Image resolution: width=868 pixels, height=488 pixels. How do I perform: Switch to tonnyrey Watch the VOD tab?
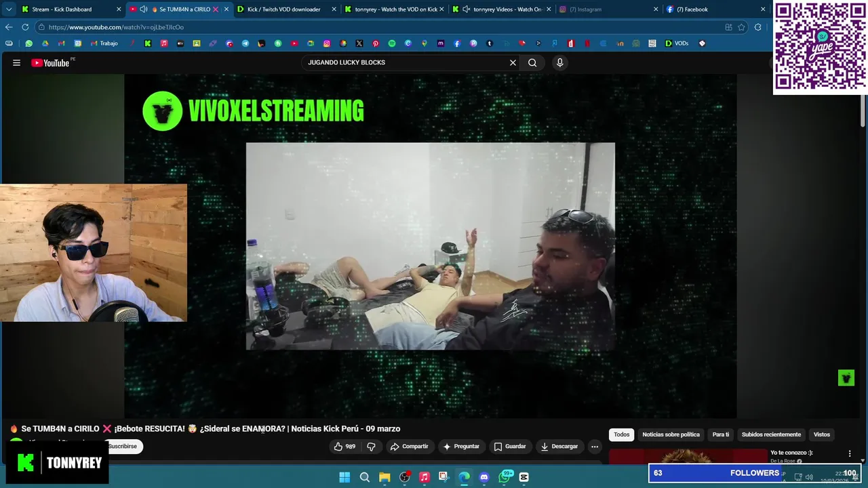pos(396,9)
